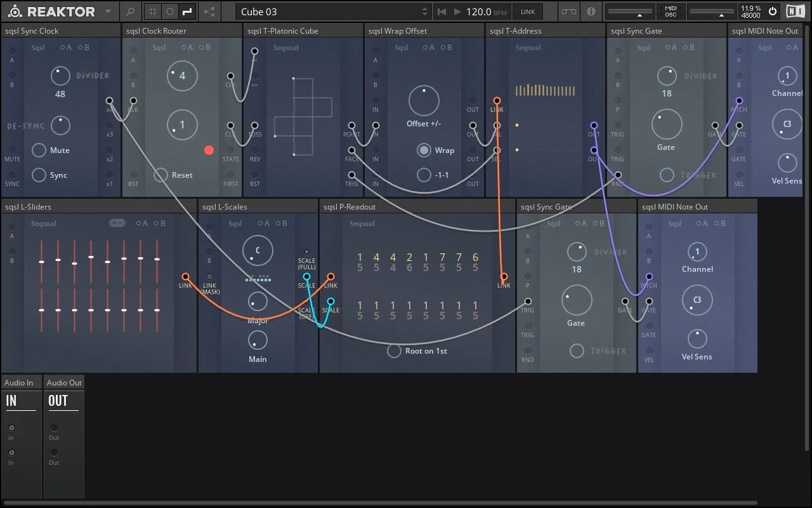Select the first panel layout view icon
This screenshot has width=812, height=508.
[153, 11]
